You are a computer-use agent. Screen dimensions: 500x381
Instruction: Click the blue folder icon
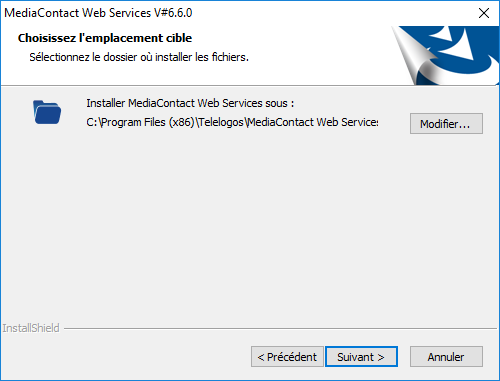(47, 112)
